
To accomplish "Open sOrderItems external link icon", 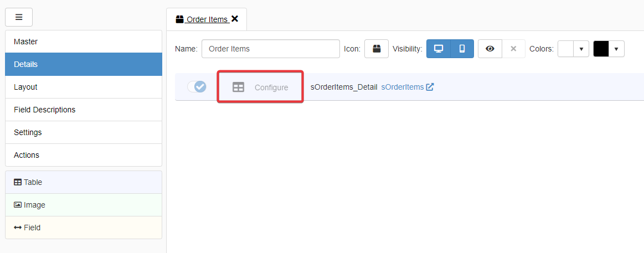I will point(430,87).
